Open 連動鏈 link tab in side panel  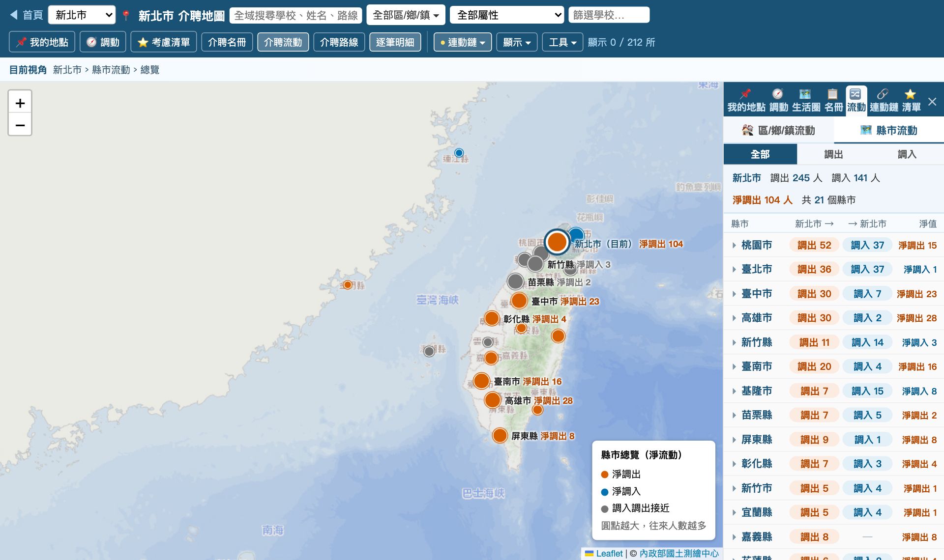[x=884, y=101]
